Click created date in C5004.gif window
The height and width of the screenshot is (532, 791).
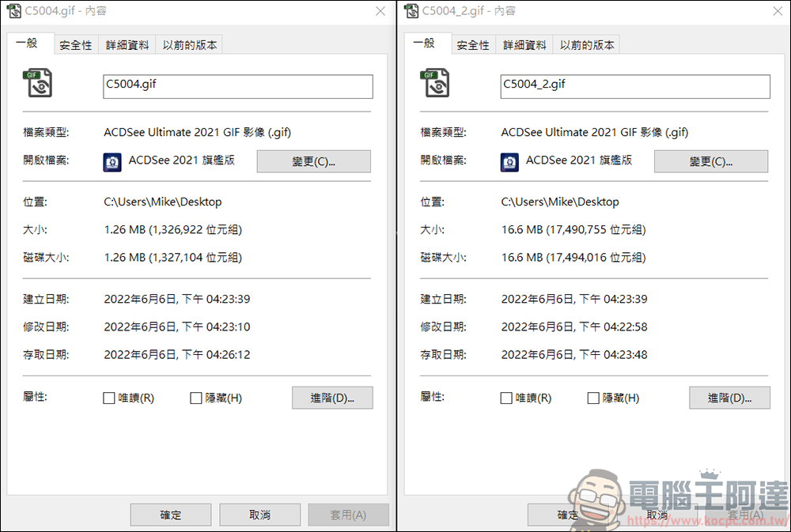177,299
